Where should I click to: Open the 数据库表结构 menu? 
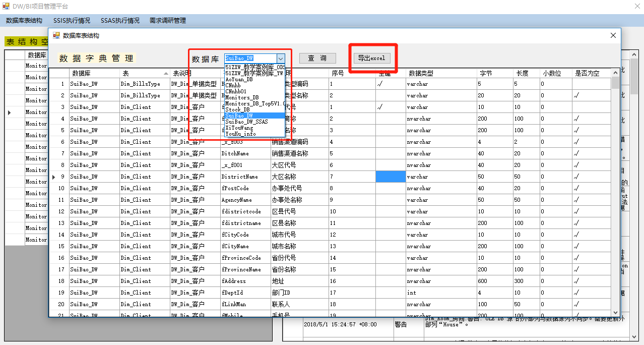pyautogui.click(x=24, y=21)
